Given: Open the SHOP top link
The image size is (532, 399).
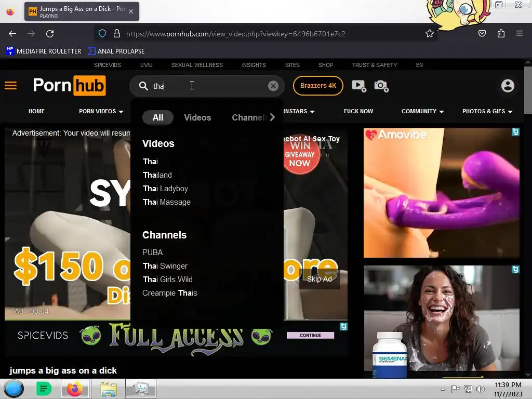Looking at the screenshot, I should [326, 65].
